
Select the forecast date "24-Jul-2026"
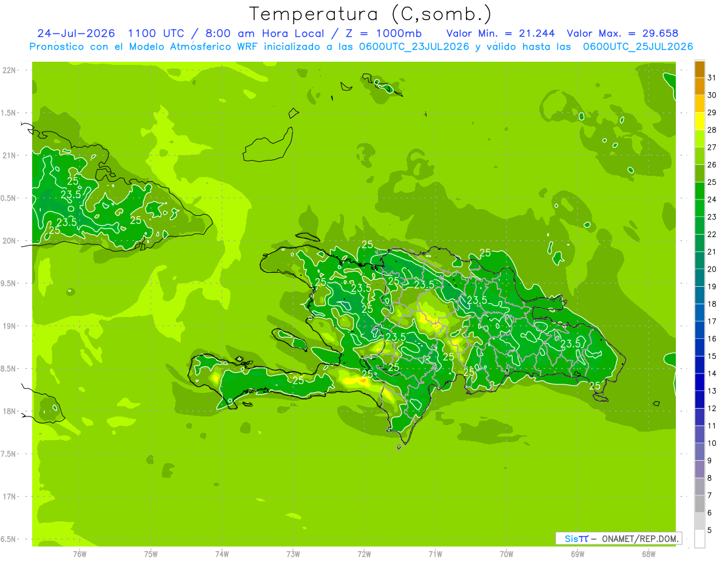click(76, 33)
